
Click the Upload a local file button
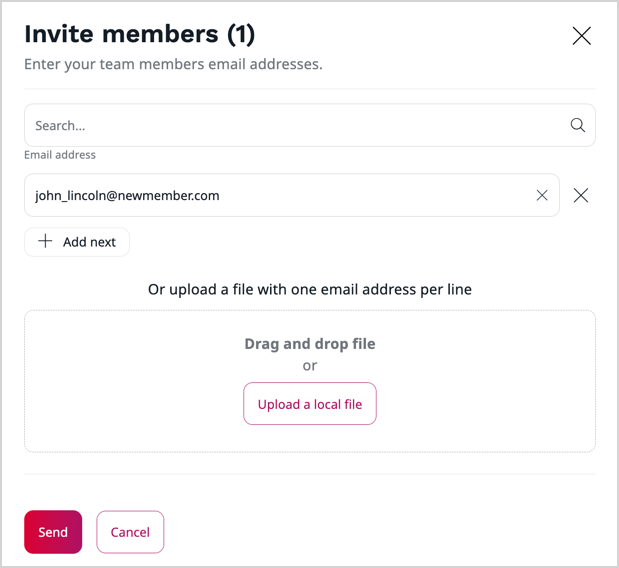pos(310,404)
